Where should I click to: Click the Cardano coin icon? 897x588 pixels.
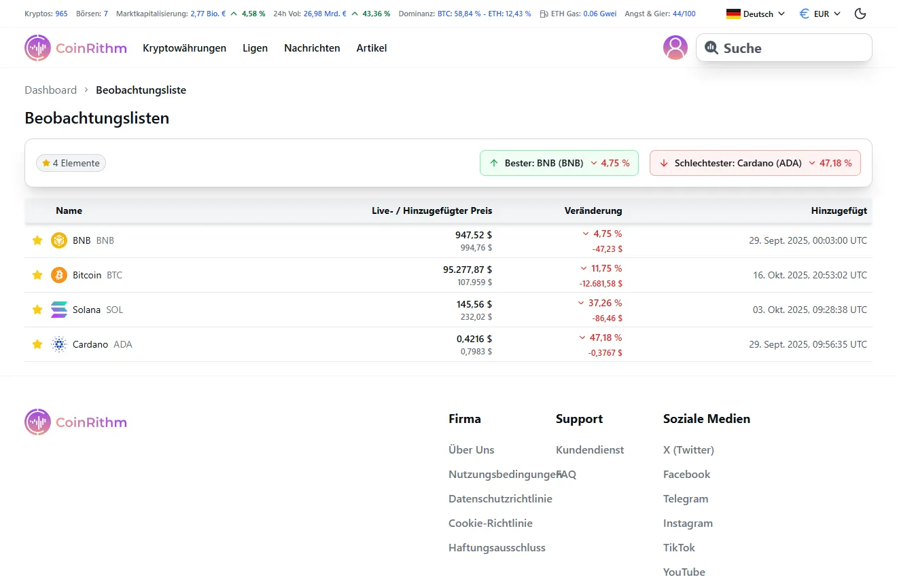tap(58, 344)
